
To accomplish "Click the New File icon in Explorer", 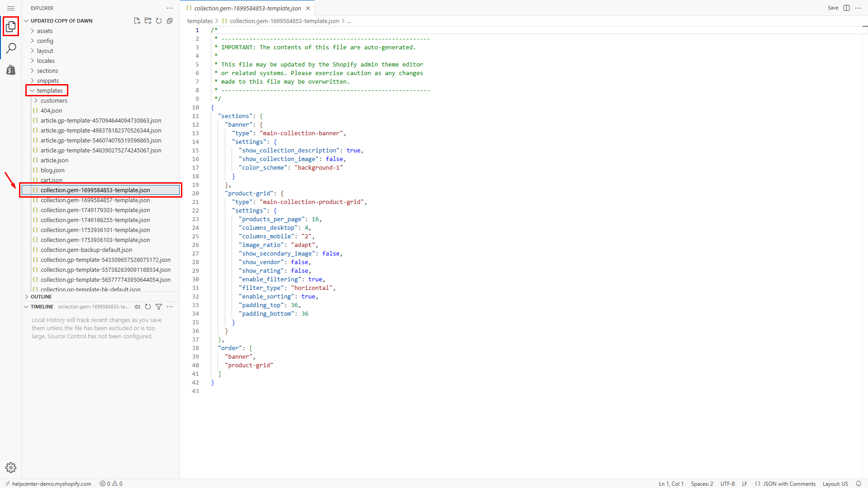I will pos(137,21).
